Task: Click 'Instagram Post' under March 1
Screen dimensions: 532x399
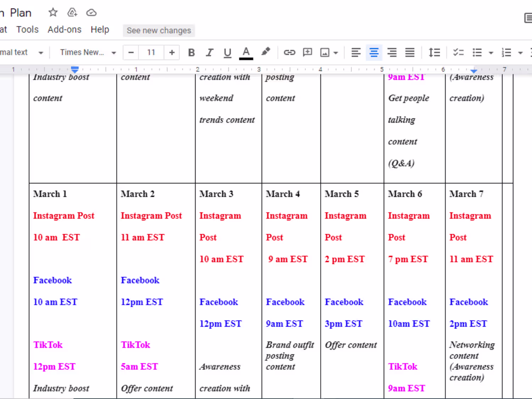Action: [x=64, y=216]
